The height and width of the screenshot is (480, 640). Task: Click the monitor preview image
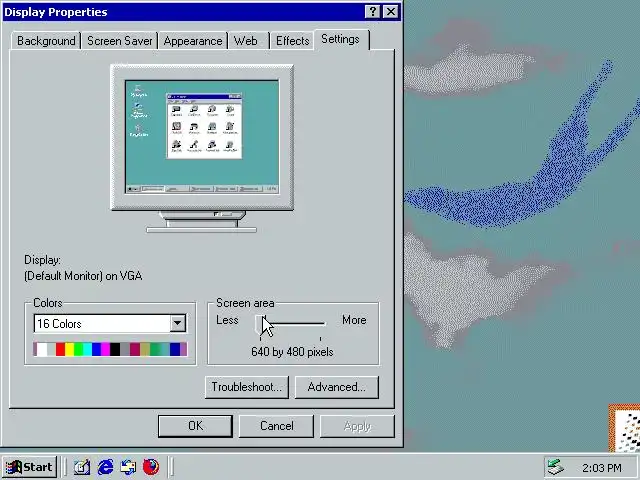pos(202,149)
